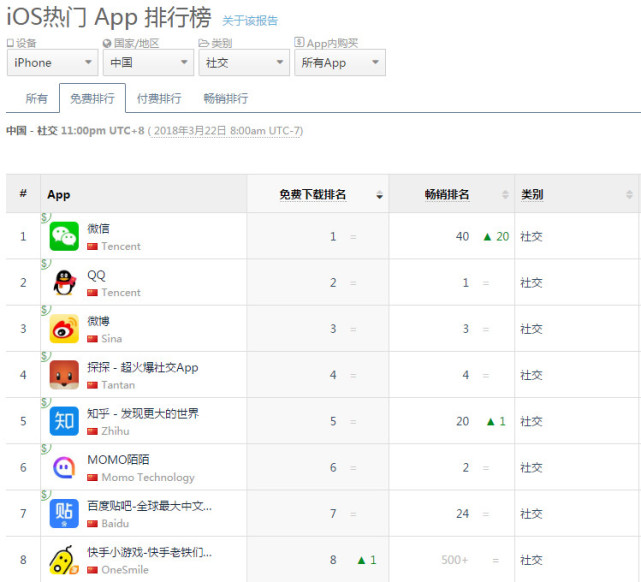Switch to the 畅销排行 tab
641x582 pixels.
click(226, 98)
